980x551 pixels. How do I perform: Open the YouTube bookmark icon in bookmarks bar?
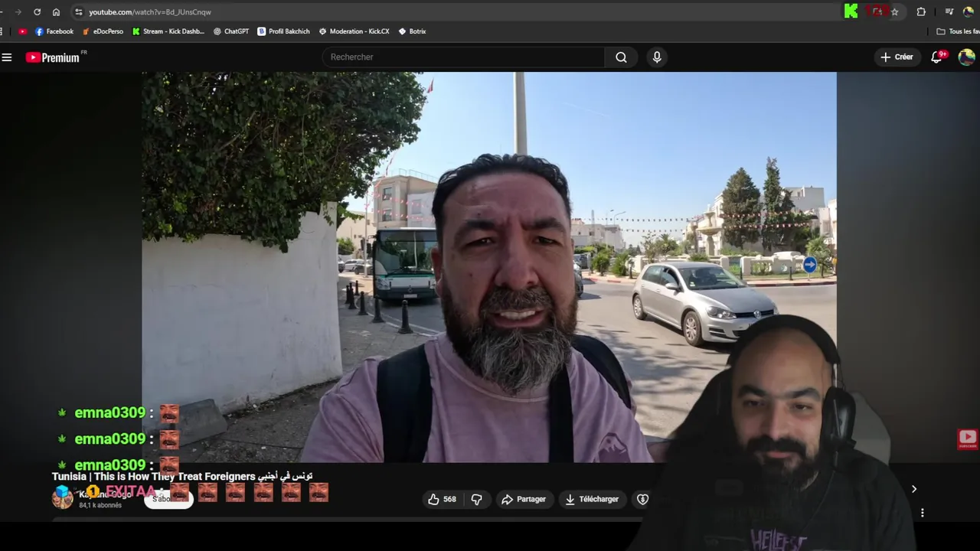tap(22, 31)
